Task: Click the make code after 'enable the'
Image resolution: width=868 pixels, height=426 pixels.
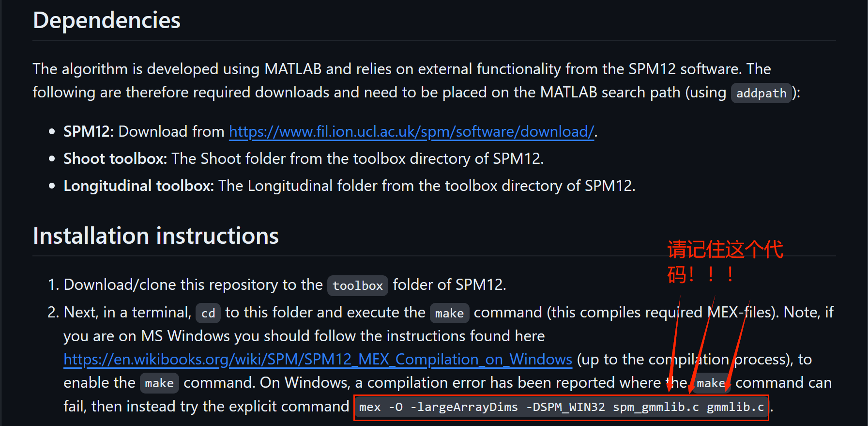Action: pos(159,383)
